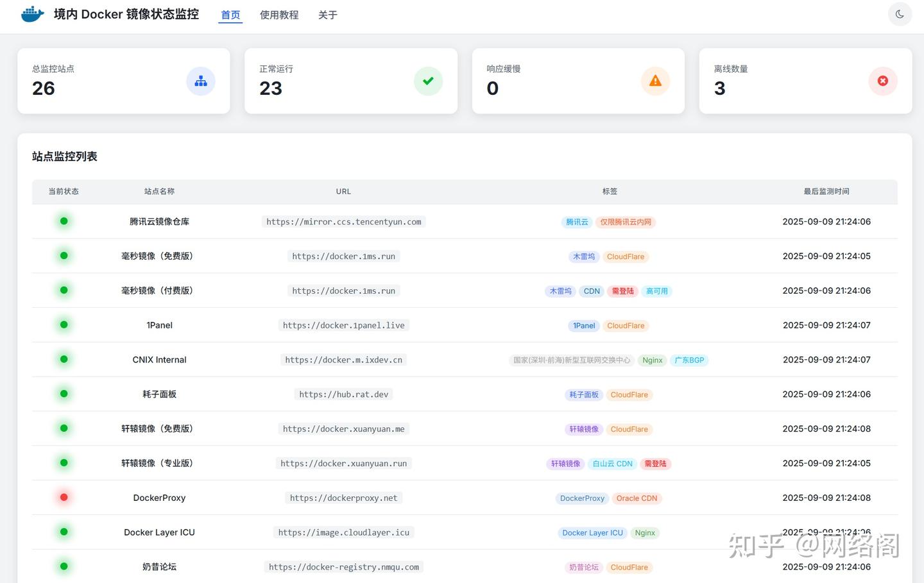The height and width of the screenshot is (583, 924).
Task: Click URL https://docker.xuanyuan.me
Action: (344, 429)
